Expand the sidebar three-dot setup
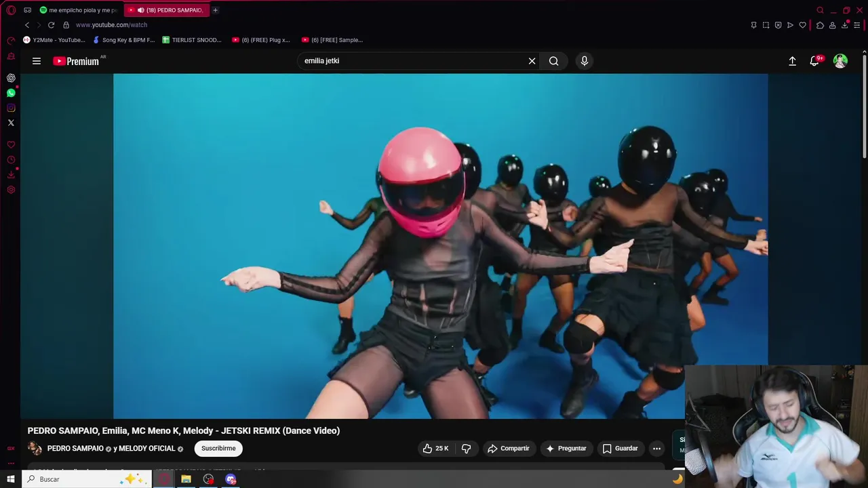This screenshot has height=488, width=868. (11, 464)
